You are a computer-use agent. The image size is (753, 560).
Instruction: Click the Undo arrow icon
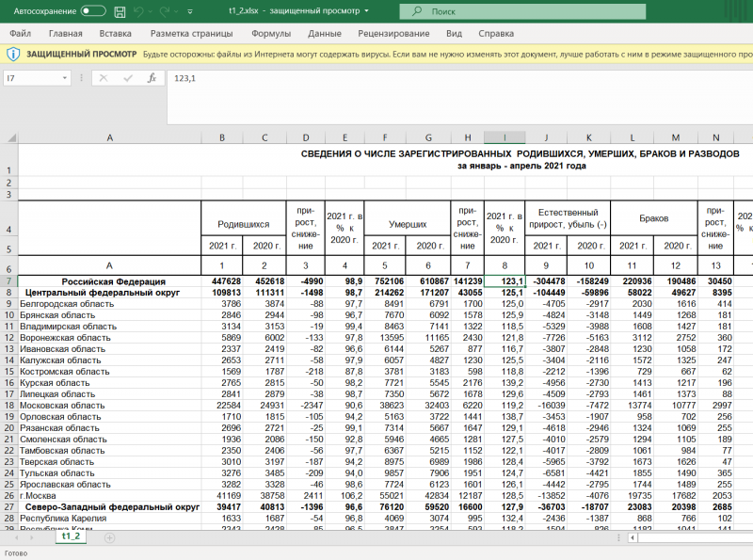click(138, 11)
